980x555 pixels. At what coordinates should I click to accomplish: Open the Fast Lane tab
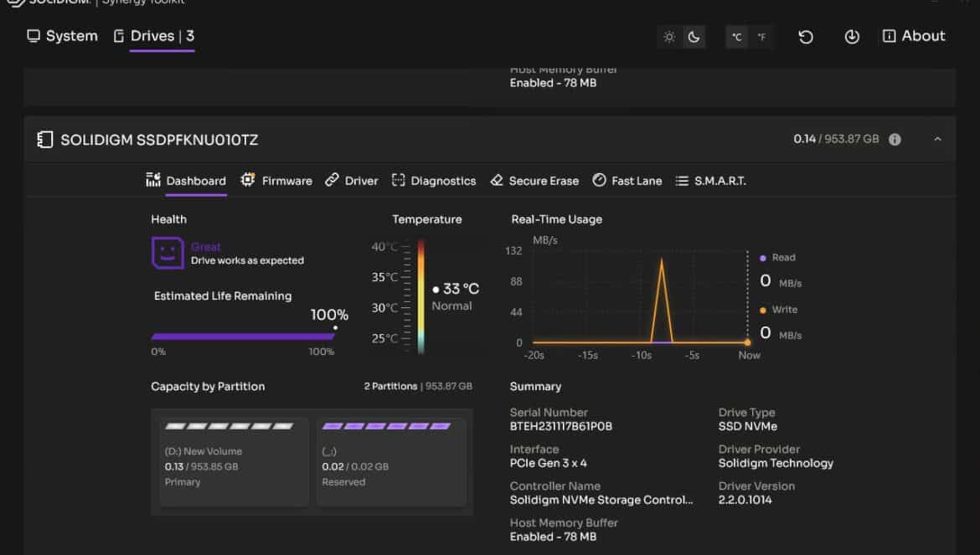(627, 181)
